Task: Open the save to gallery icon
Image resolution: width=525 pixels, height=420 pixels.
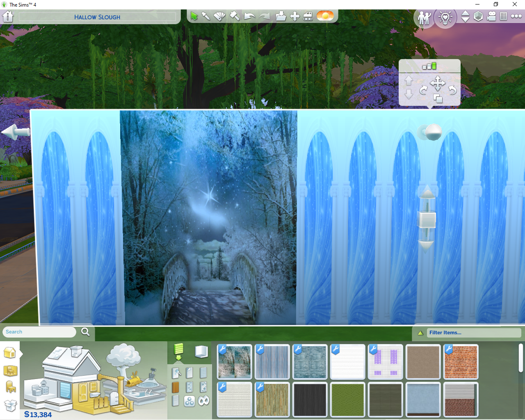Action: tap(281, 16)
